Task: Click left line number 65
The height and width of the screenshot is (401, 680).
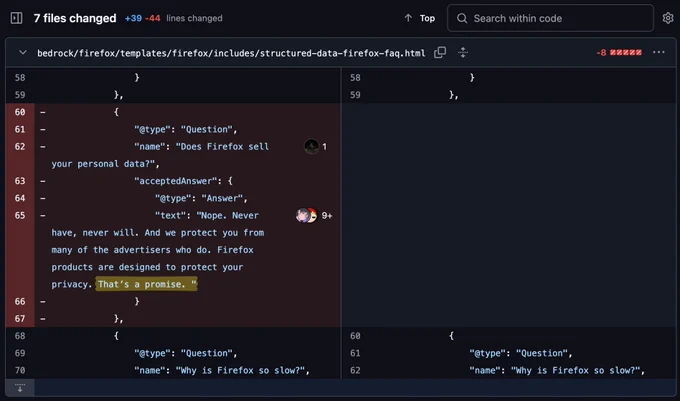Action: tap(20, 215)
